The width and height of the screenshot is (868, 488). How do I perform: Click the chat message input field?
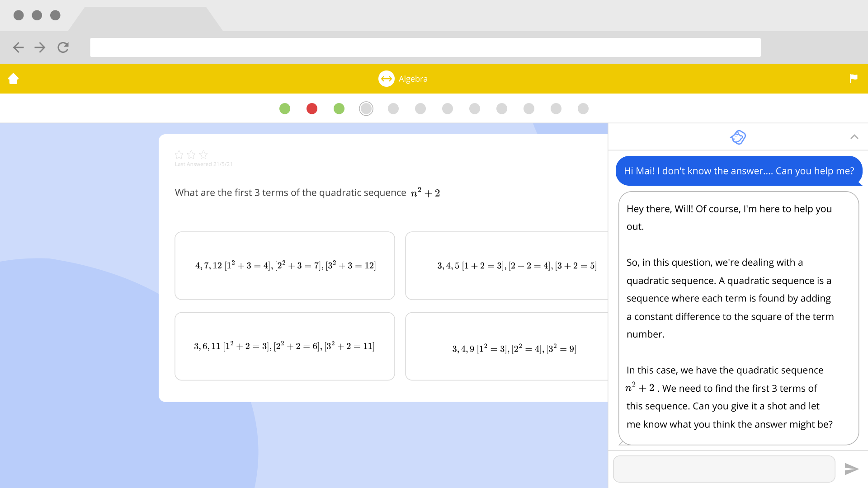[723, 469]
